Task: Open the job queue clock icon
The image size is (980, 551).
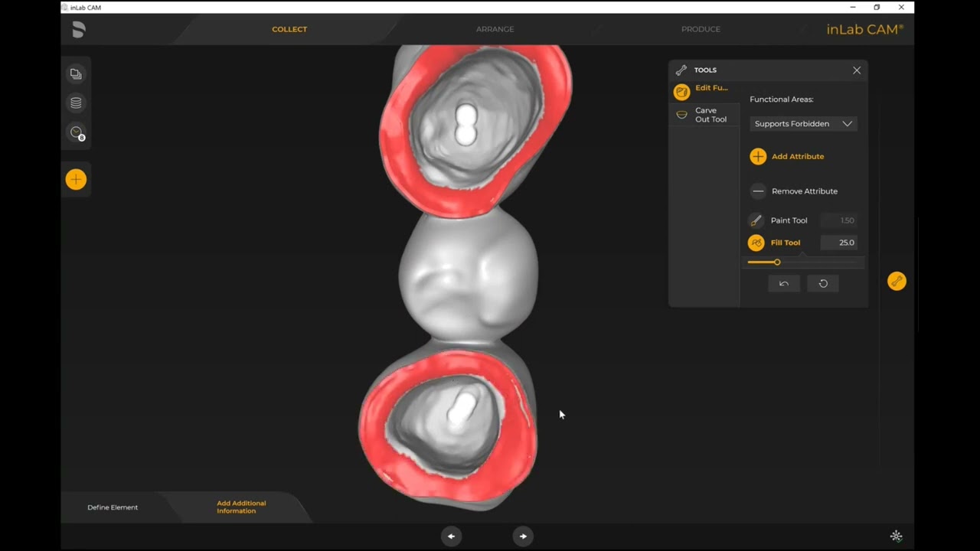Action: point(76,133)
